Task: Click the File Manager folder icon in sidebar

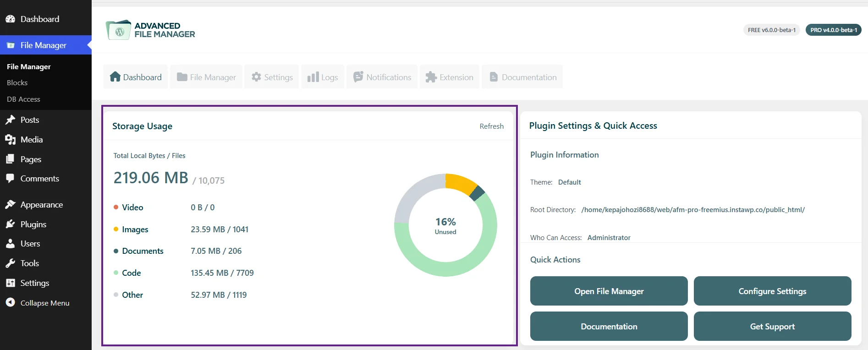Action: 11,45
